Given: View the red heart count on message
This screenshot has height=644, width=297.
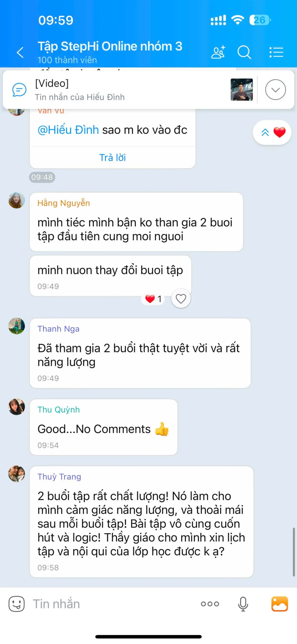Looking at the screenshot, I should coord(153,299).
